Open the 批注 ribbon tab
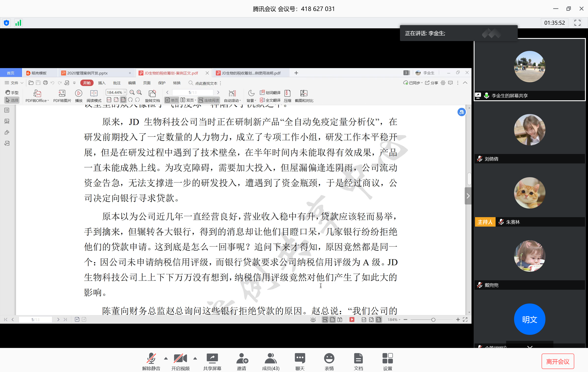Viewport: 588px width, 372px height. 117,83
